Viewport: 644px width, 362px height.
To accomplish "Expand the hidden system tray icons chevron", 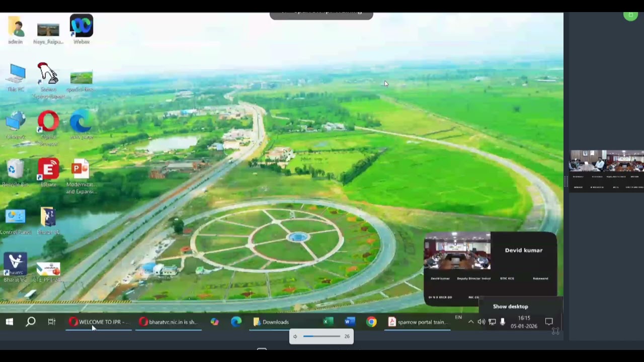I will [x=471, y=322].
